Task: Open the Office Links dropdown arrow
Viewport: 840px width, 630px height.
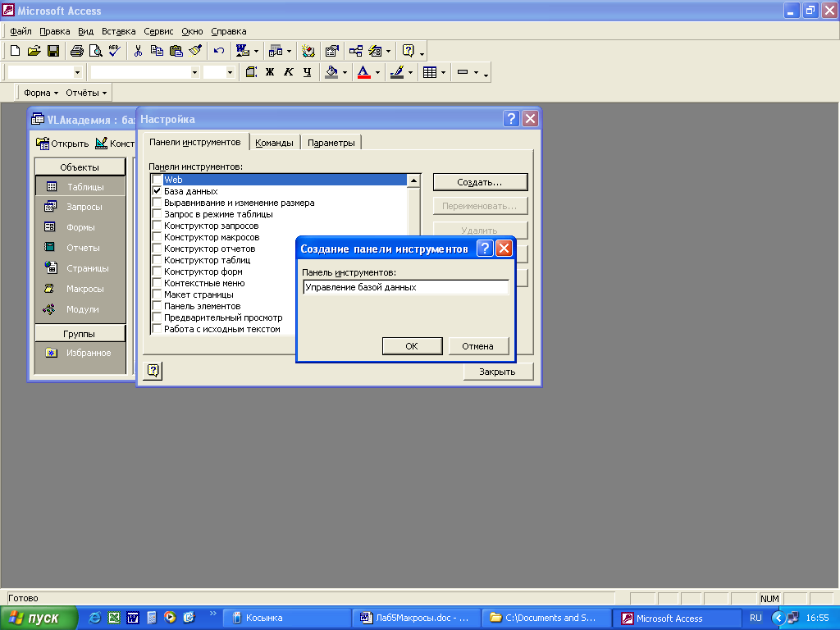Action: 256,51
